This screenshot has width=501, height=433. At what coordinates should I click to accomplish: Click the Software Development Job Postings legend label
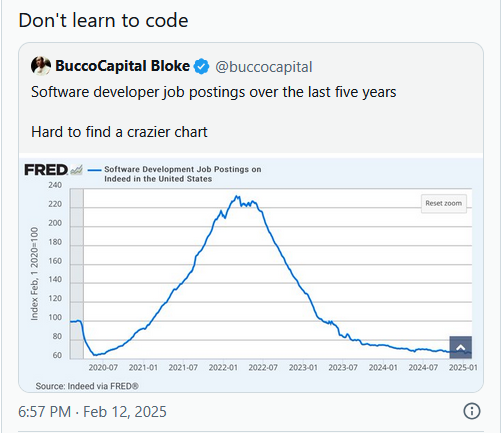point(182,174)
